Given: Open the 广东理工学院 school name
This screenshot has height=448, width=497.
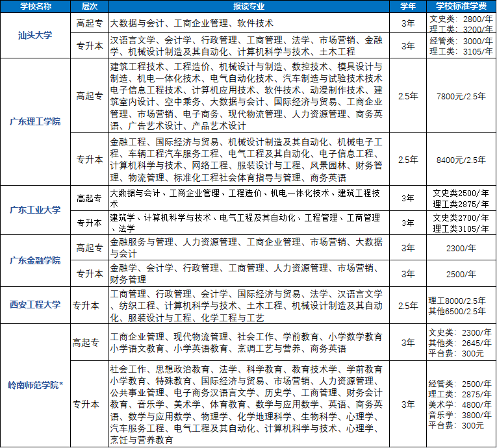Looking at the screenshot, I should tap(35, 121).
